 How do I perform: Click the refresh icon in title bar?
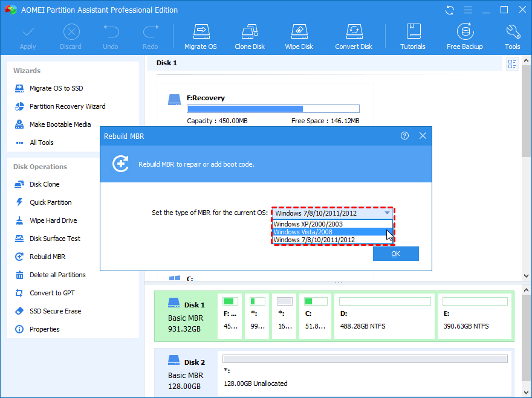pos(450,10)
